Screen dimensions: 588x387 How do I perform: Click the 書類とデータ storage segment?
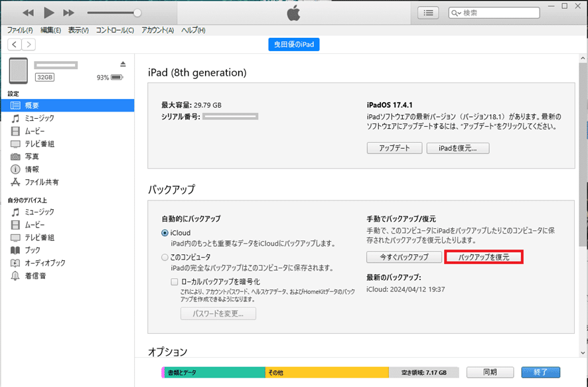click(x=215, y=372)
